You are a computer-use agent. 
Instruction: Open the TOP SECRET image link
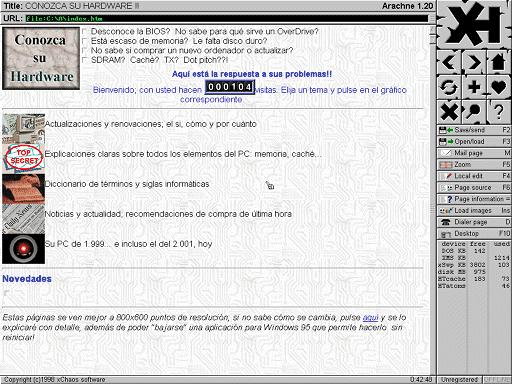23,159
